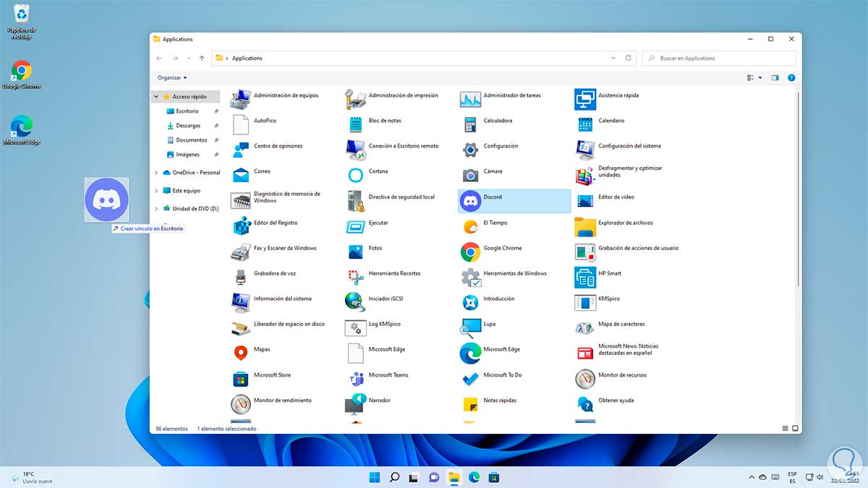Viewport: 868px width, 488px height.
Task: Expand the OneDrive - Personal tree node
Action: [156, 173]
